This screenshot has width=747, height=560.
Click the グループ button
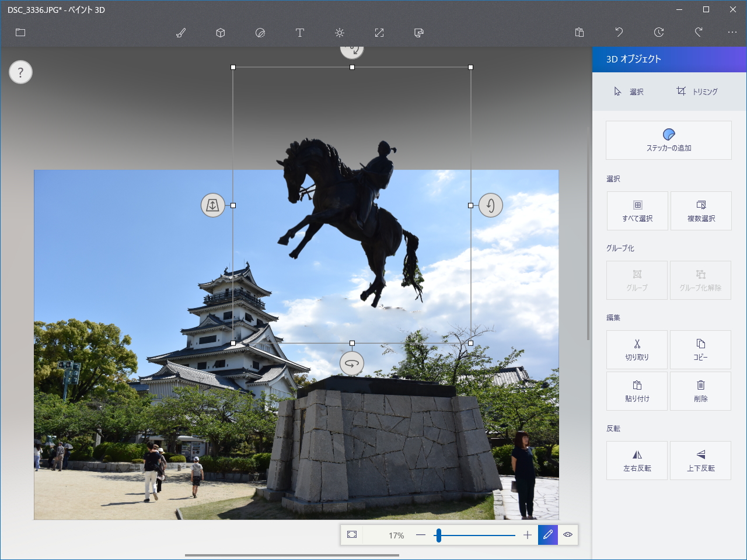pyautogui.click(x=637, y=280)
